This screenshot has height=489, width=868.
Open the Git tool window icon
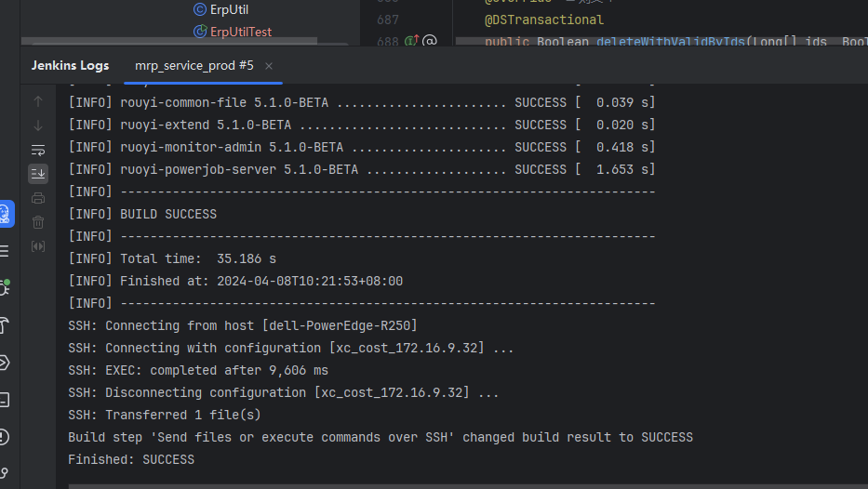5,472
